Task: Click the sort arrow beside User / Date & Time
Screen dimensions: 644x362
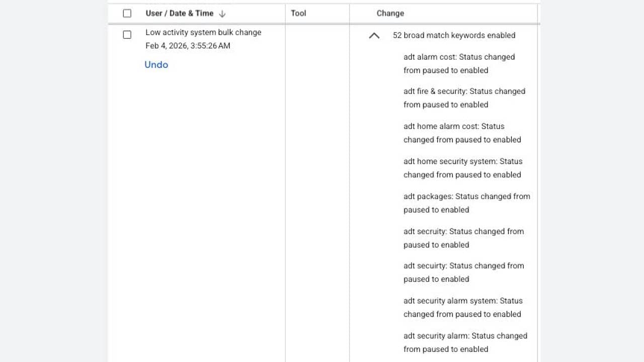Action: tap(222, 14)
